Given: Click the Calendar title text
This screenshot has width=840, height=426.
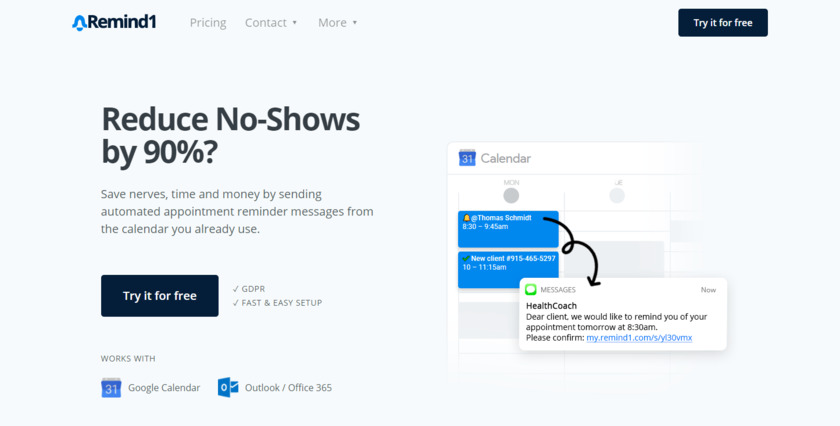Looking at the screenshot, I should coord(506,158).
